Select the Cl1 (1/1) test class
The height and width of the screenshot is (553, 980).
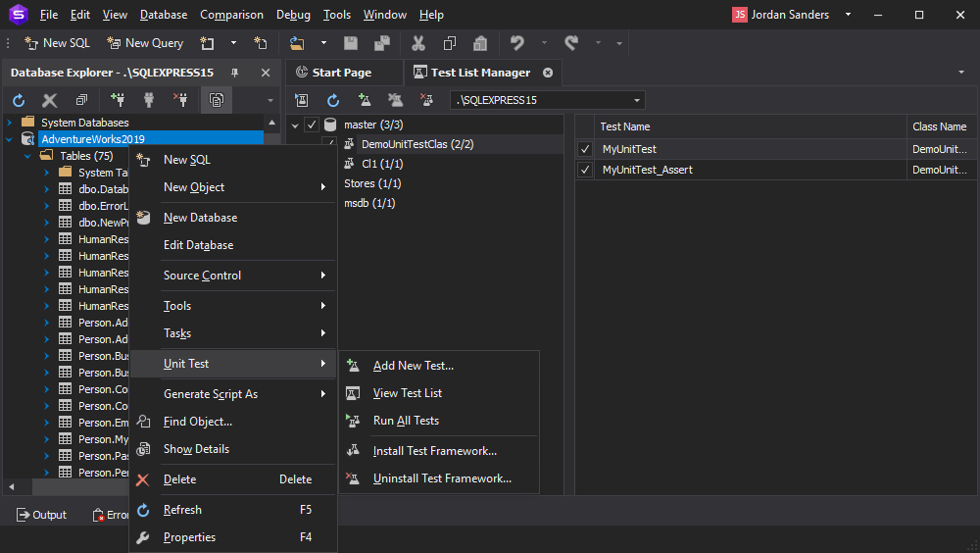pos(382,164)
